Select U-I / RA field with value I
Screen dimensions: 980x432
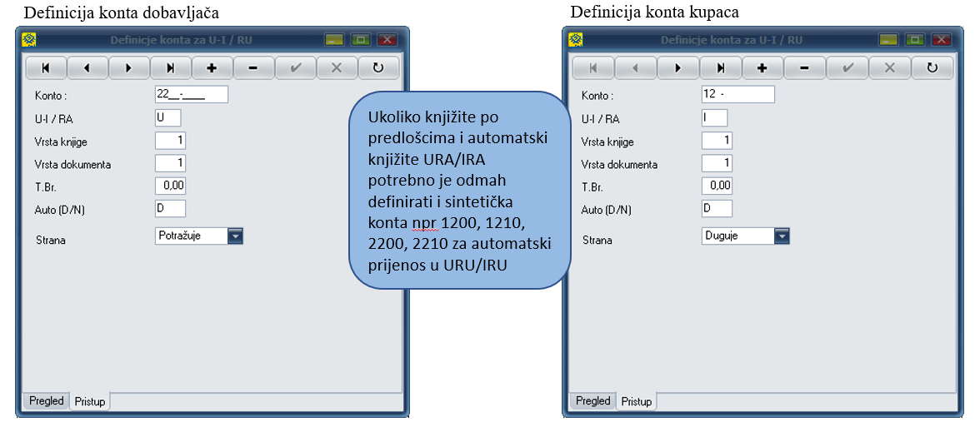point(714,118)
